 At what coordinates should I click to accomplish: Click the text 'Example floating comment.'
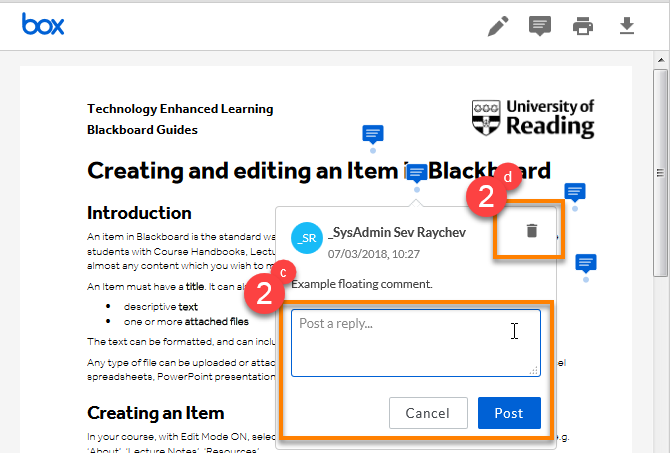coord(362,284)
